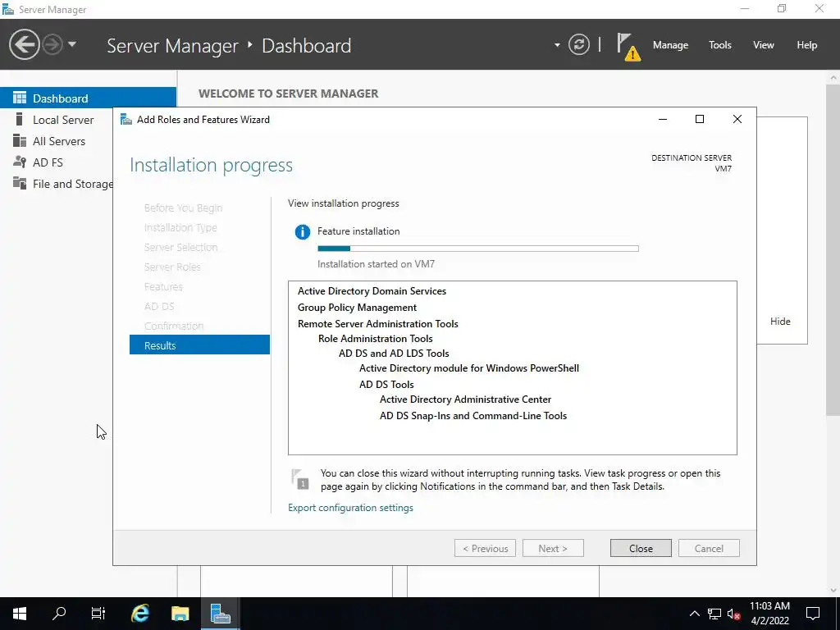The height and width of the screenshot is (630, 840).
Task: Close the Add Roles and Features Wizard window
Action: [x=737, y=119]
